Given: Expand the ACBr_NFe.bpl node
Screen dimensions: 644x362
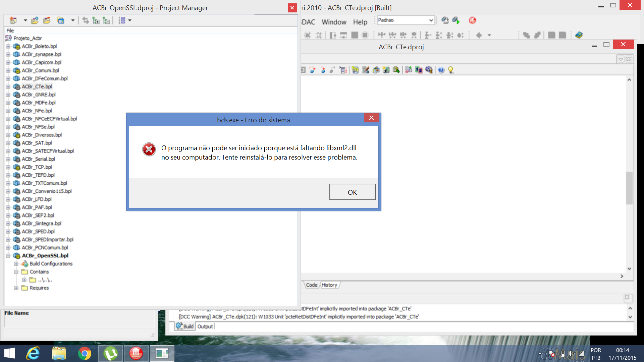Looking at the screenshot, I should 8,111.
